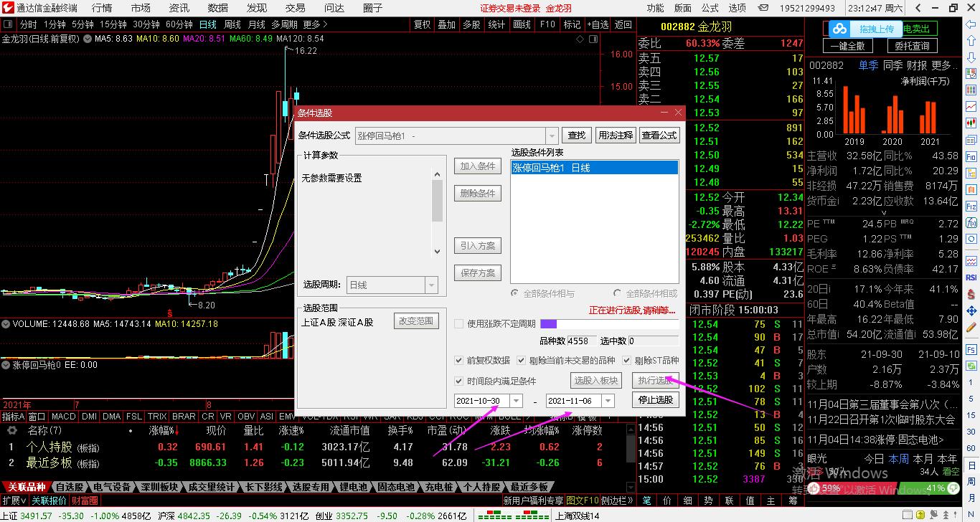This screenshot has width=980, height=522.
Task: Click the purple selection progress bar
Action: 548,324
